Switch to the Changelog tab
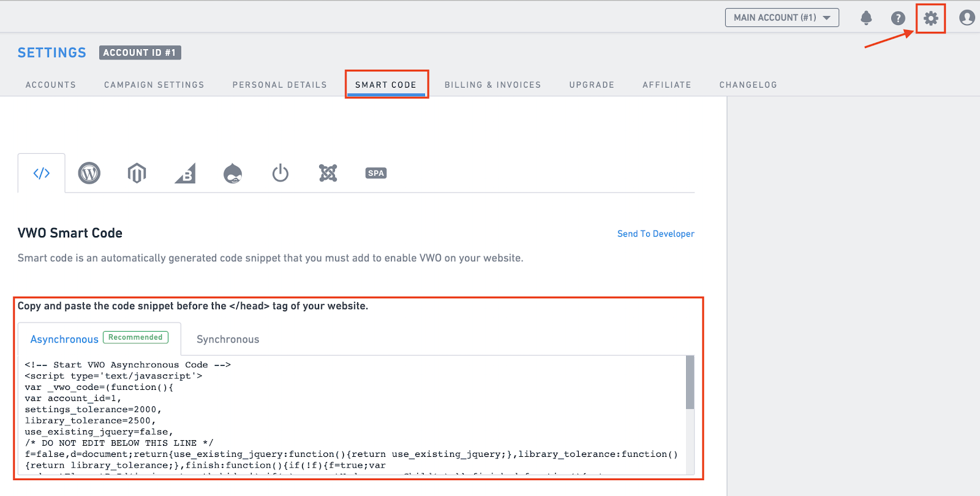Image resolution: width=980 pixels, height=496 pixels. (x=748, y=85)
